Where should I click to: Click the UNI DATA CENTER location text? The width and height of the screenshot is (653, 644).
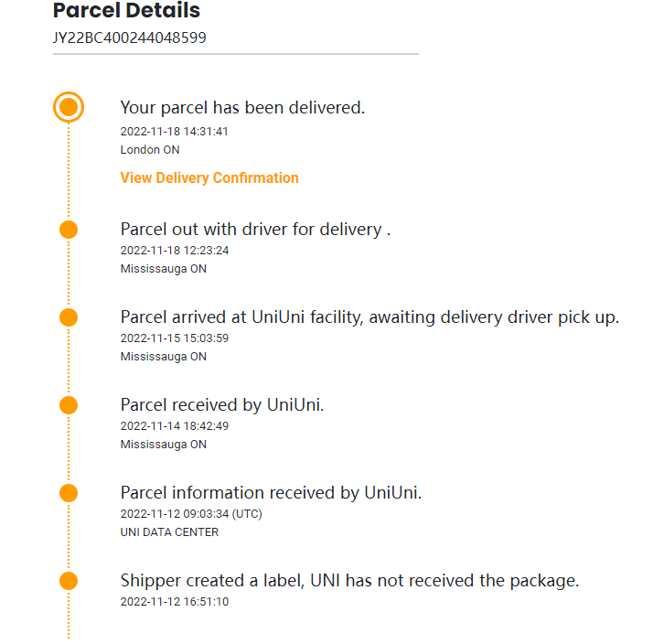pyautogui.click(x=169, y=531)
